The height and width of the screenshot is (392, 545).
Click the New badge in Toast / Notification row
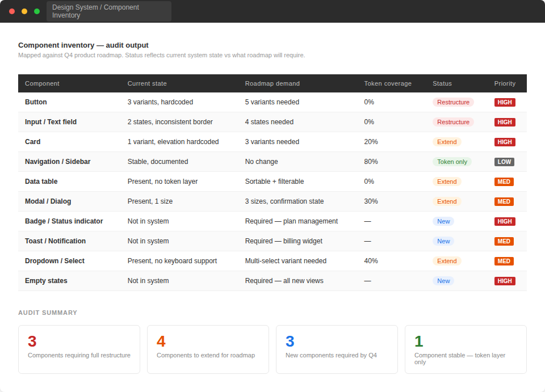pos(443,241)
